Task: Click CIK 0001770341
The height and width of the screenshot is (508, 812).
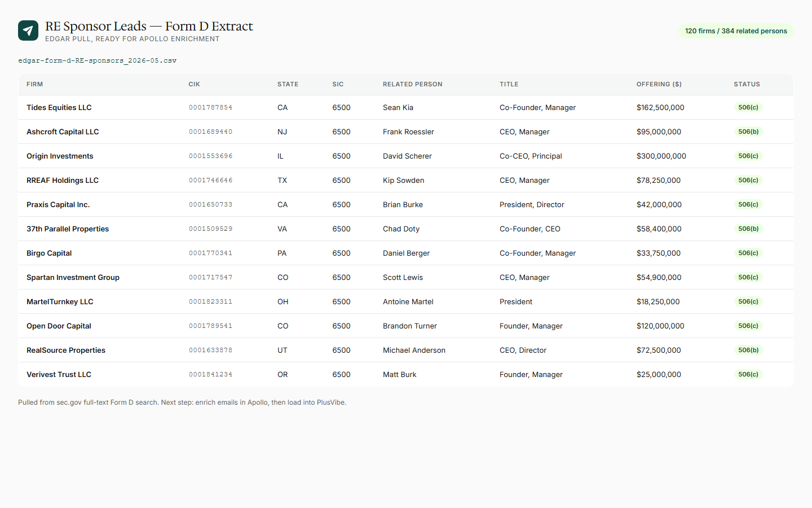Action: 210,253
